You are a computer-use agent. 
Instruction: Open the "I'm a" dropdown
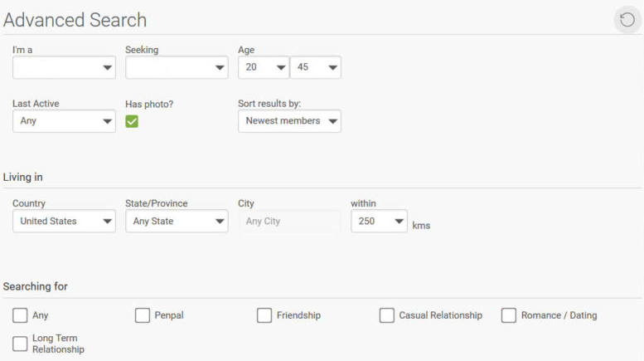(64, 67)
